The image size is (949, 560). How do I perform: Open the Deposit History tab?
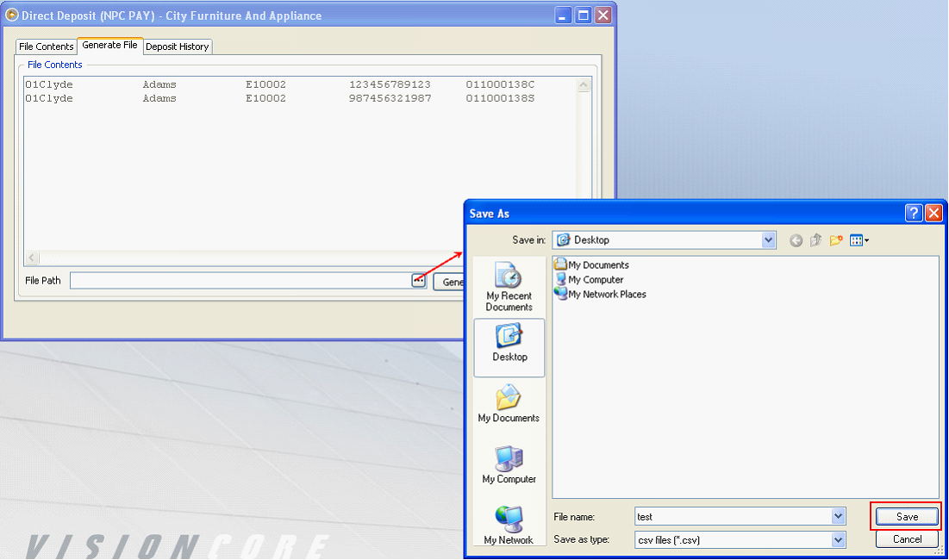tap(178, 47)
